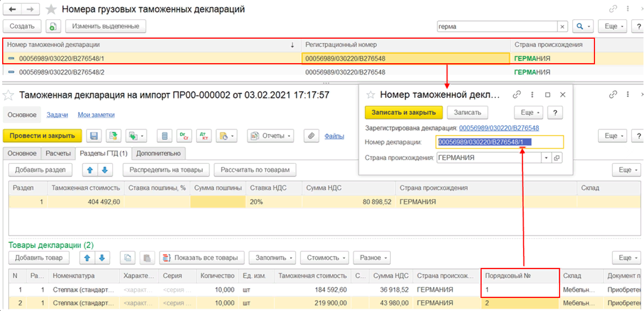Select declaration row ending in B276548/2
This screenshot has height=311, width=644.
[x=62, y=72]
